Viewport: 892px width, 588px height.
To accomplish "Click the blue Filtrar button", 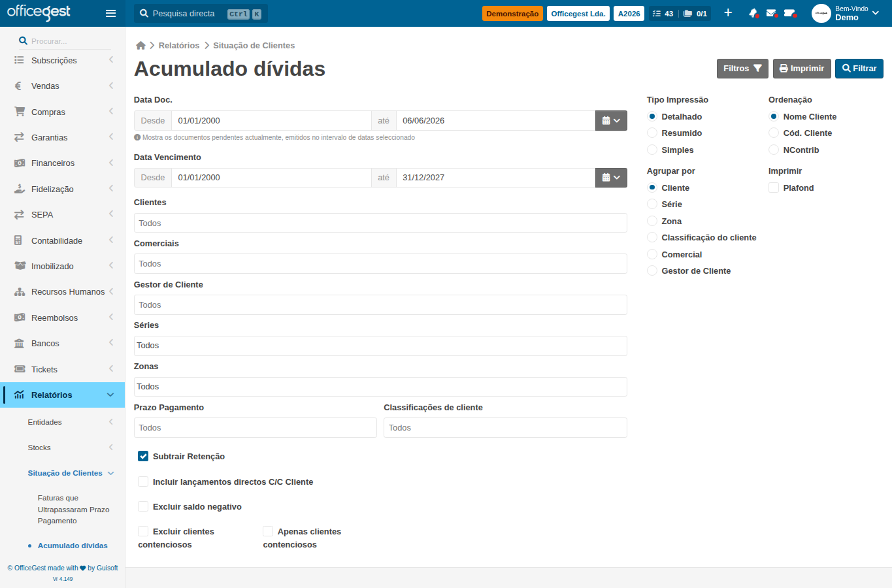I will click(859, 69).
